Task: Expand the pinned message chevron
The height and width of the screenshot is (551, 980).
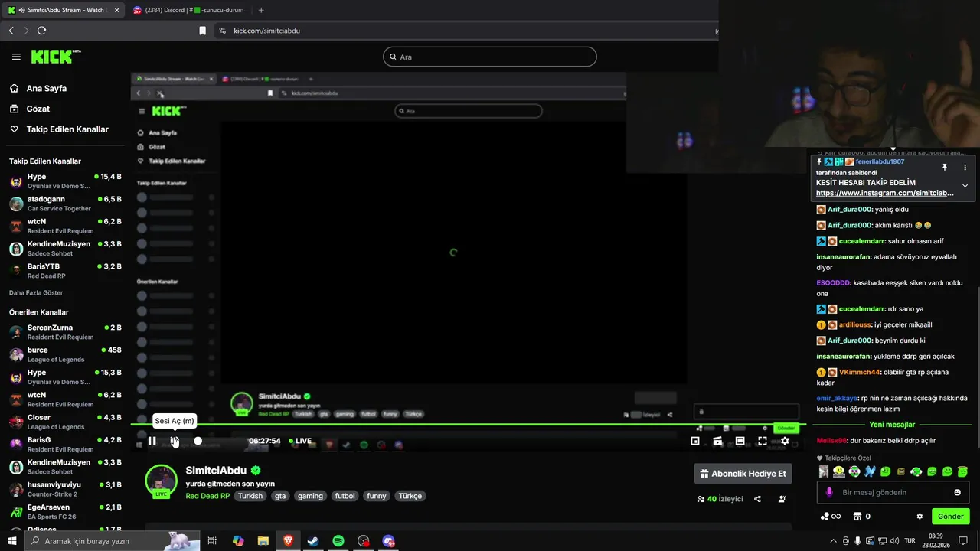Action: pos(965,185)
